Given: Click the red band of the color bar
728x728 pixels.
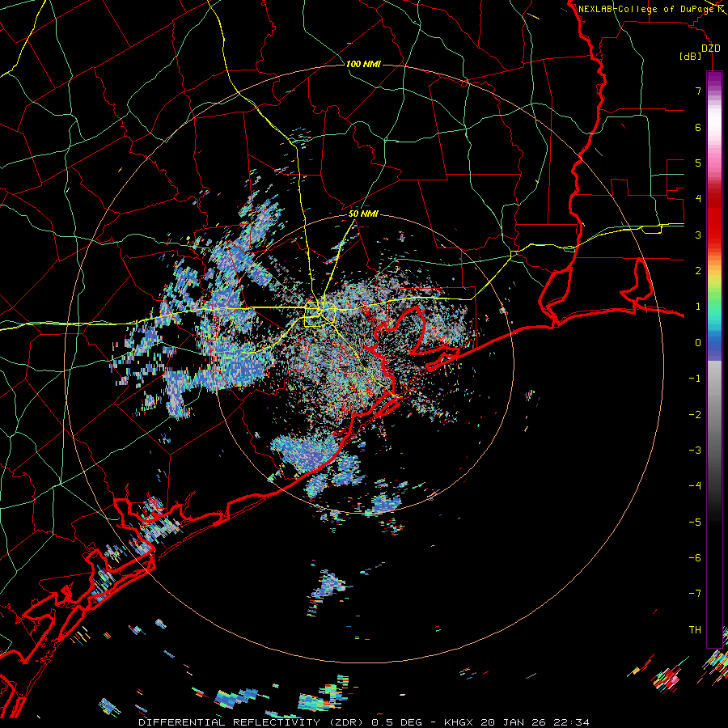Looking at the screenshot, I should [714, 218].
